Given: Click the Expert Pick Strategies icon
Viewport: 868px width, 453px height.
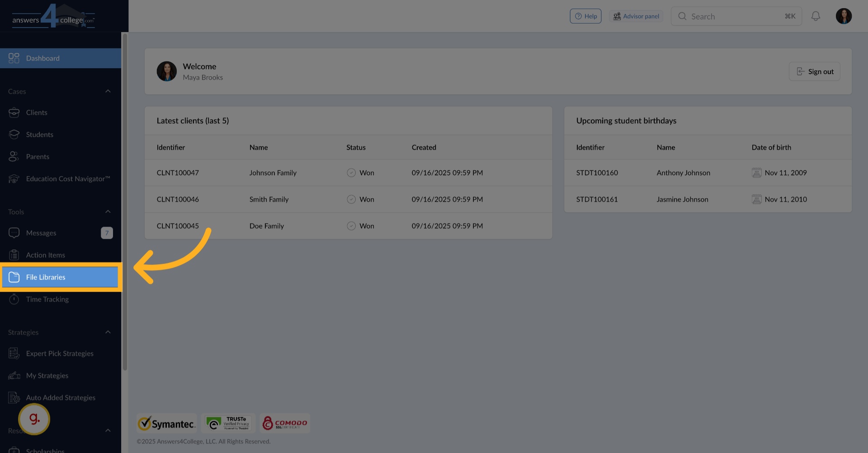Looking at the screenshot, I should [x=13, y=353].
